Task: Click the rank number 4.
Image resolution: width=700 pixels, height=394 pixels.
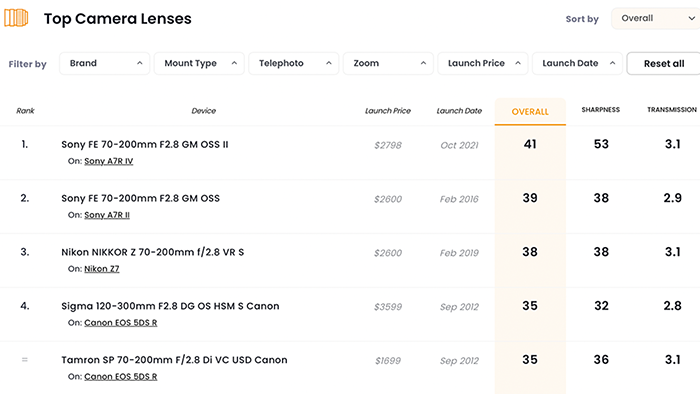Action: (x=25, y=306)
